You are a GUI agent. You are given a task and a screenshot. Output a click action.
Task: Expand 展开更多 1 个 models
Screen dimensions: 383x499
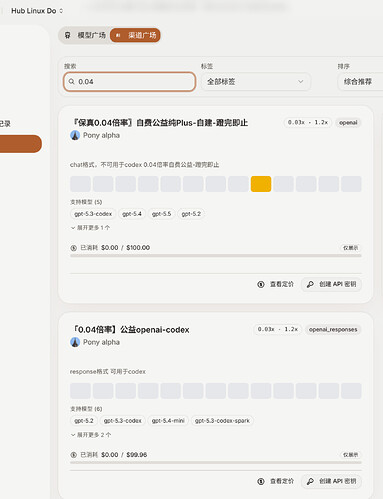pos(90,228)
